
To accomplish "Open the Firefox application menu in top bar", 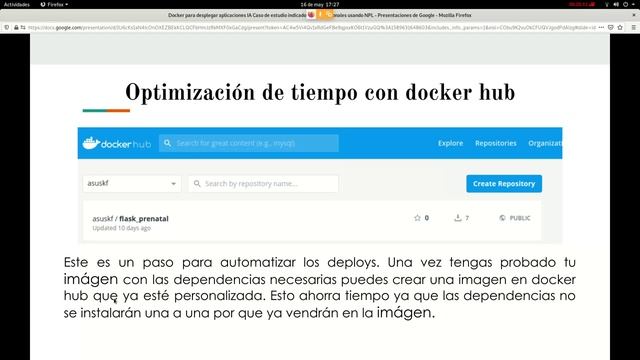I will (x=54, y=4).
